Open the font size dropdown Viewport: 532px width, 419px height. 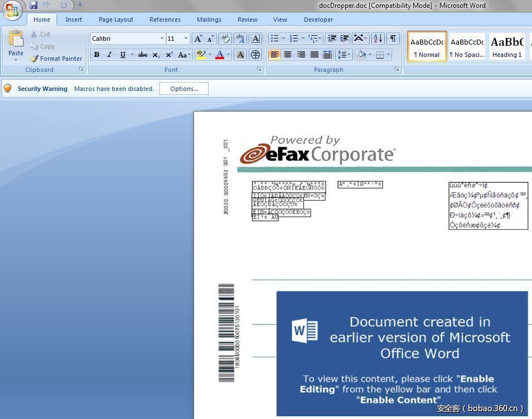click(186, 38)
